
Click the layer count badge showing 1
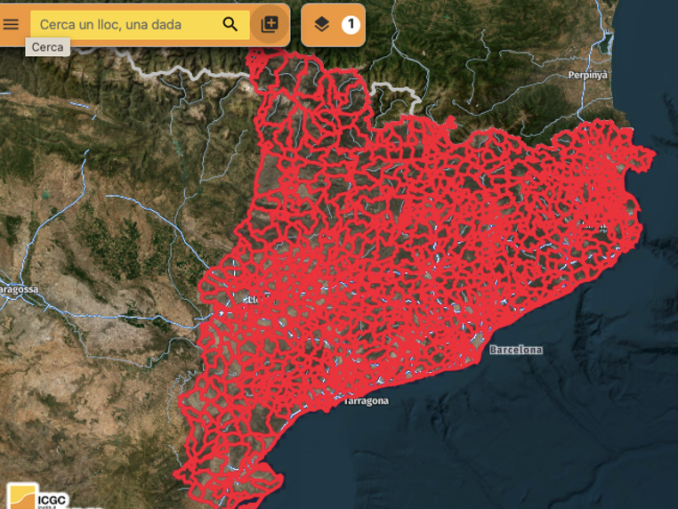350,24
